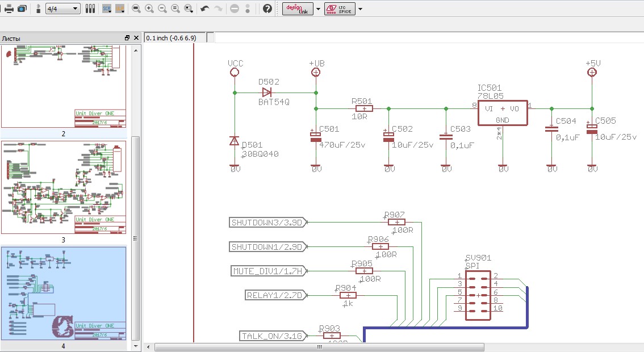Select the Zoom Out tool
The width and height of the screenshot is (644, 352).
click(162, 9)
